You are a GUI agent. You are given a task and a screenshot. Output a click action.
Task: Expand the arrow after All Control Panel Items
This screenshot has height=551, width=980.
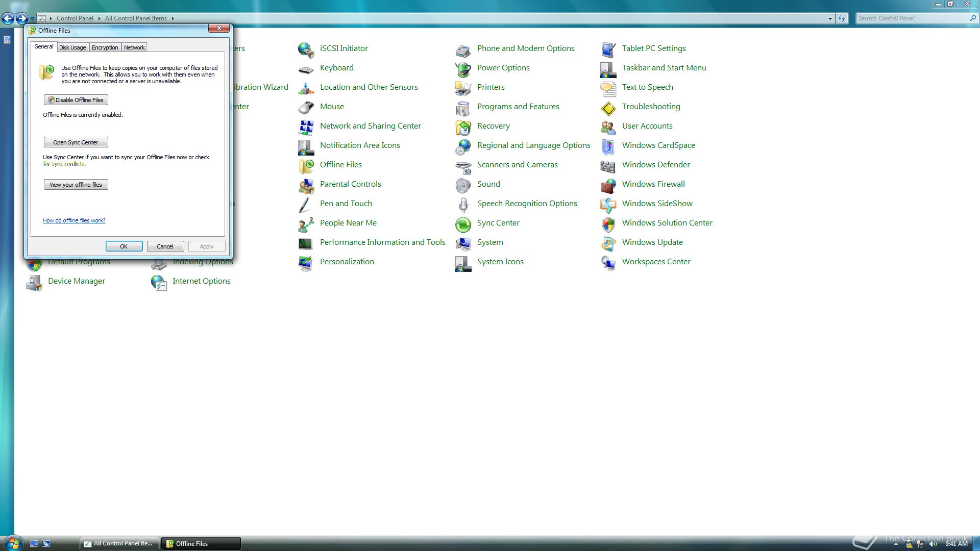click(x=173, y=18)
